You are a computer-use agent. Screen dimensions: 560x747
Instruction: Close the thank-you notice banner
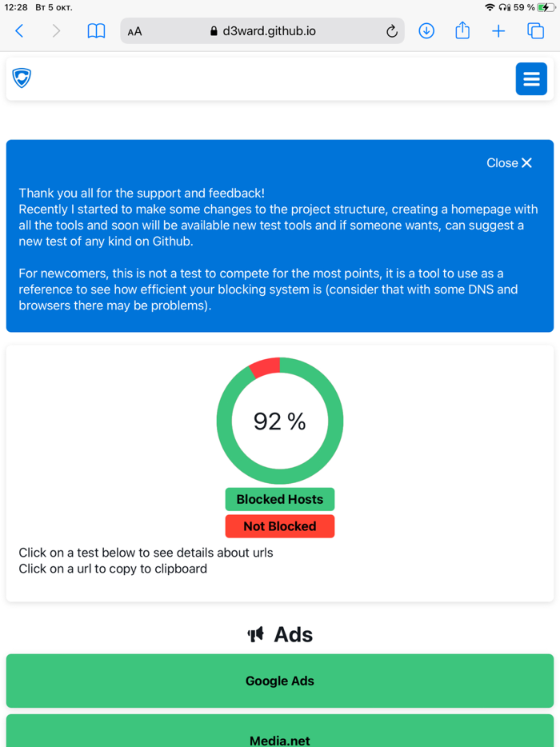[509, 162]
